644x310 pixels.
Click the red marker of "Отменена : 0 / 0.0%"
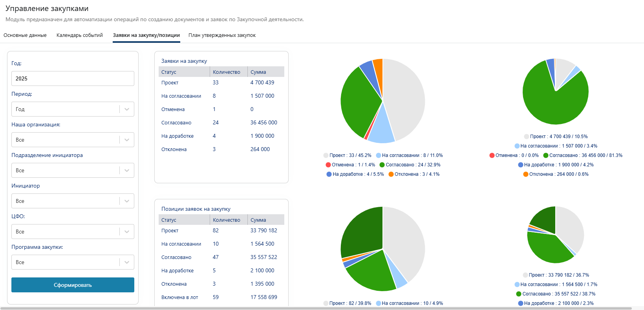492,155
